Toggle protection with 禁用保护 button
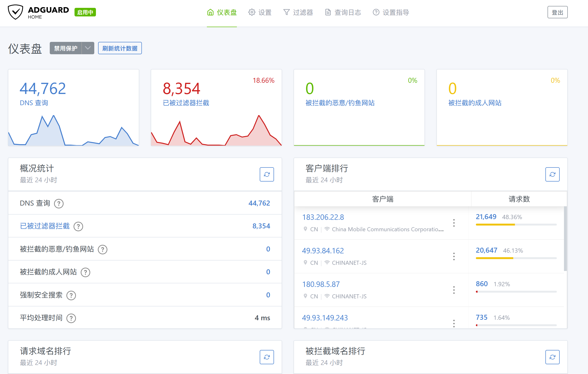 coord(65,48)
